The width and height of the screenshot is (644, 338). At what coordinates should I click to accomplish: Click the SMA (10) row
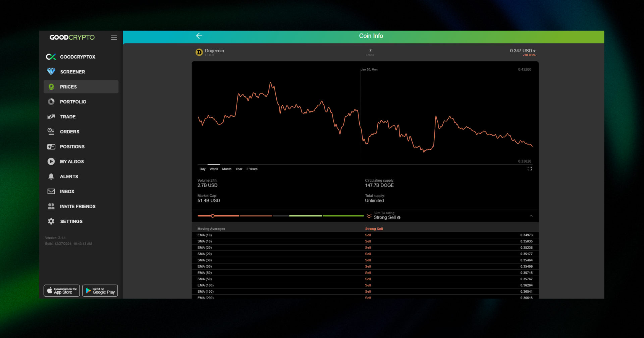pyautogui.click(x=365, y=241)
